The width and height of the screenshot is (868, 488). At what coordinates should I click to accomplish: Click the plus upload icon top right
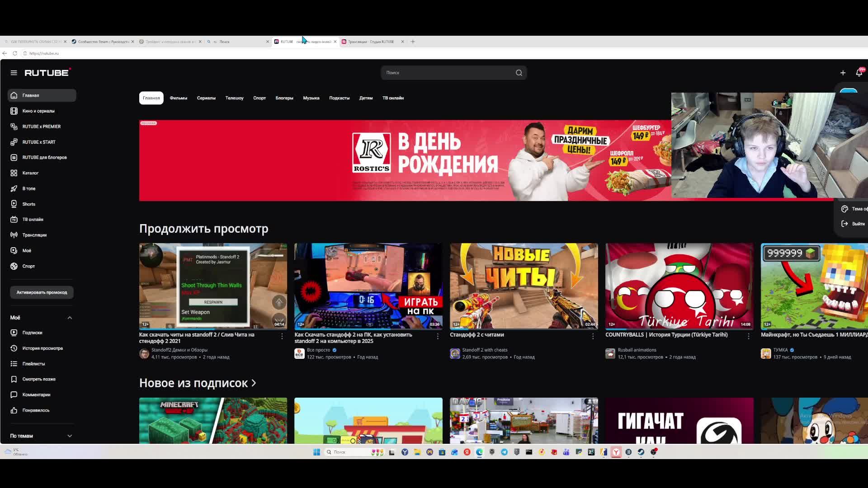click(x=843, y=72)
